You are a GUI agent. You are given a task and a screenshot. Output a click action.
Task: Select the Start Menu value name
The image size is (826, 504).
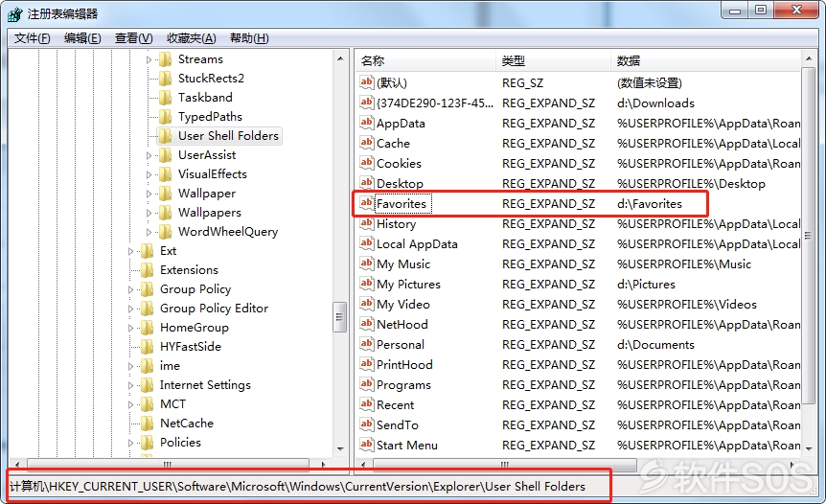click(x=406, y=445)
